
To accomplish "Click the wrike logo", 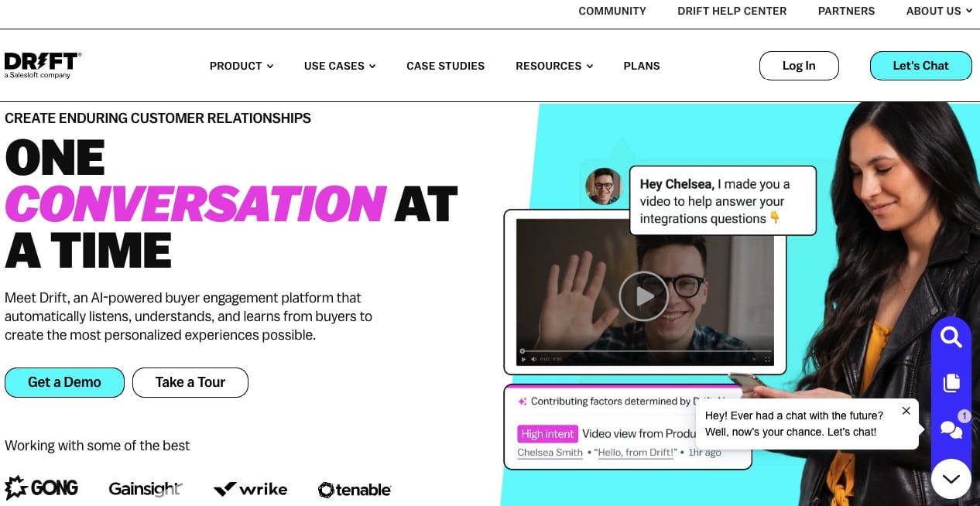I will pos(250,489).
